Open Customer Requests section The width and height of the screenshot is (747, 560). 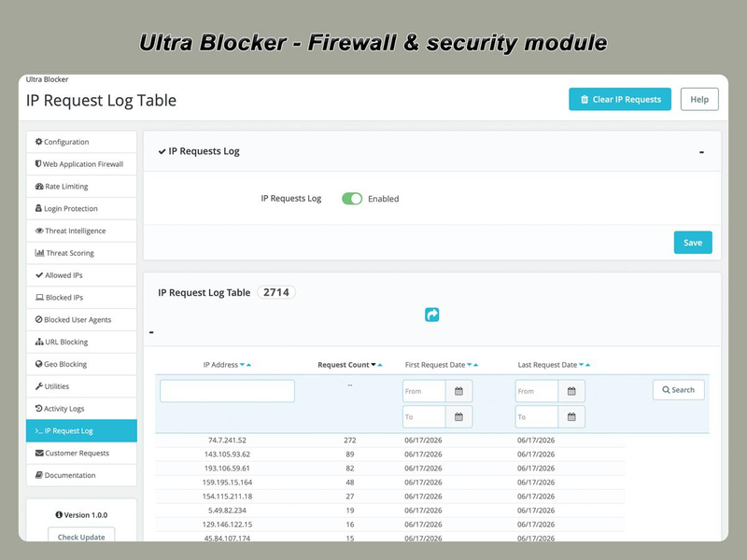coord(81,453)
